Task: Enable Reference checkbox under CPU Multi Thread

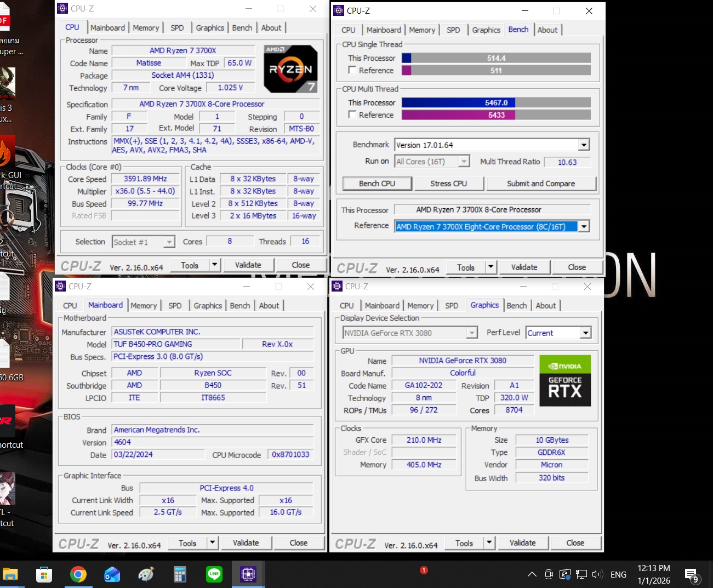Action: pos(352,115)
